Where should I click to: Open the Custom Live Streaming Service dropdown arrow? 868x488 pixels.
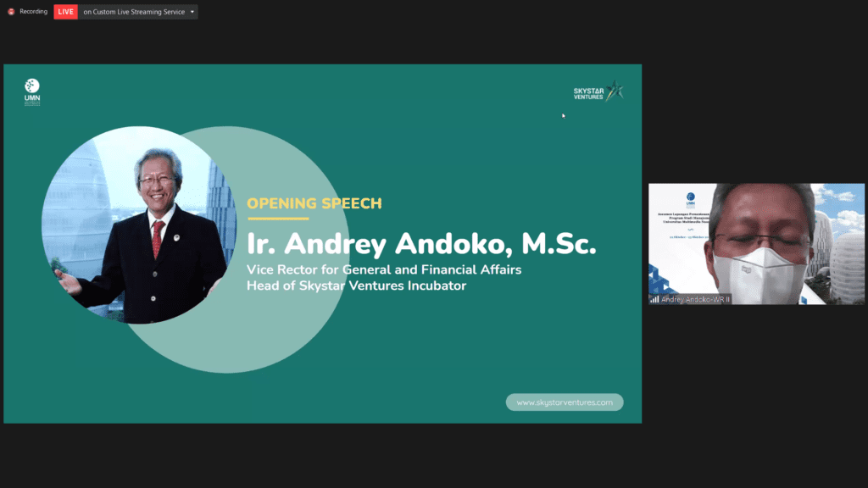pos(192,12)
